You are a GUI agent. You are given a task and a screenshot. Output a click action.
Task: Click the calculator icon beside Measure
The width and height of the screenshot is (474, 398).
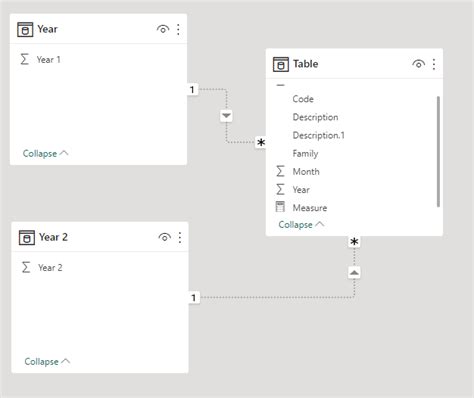(x=280, y=207)
